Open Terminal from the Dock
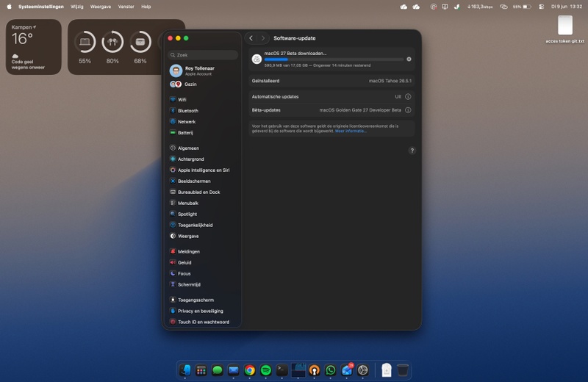 pos(282,370)
